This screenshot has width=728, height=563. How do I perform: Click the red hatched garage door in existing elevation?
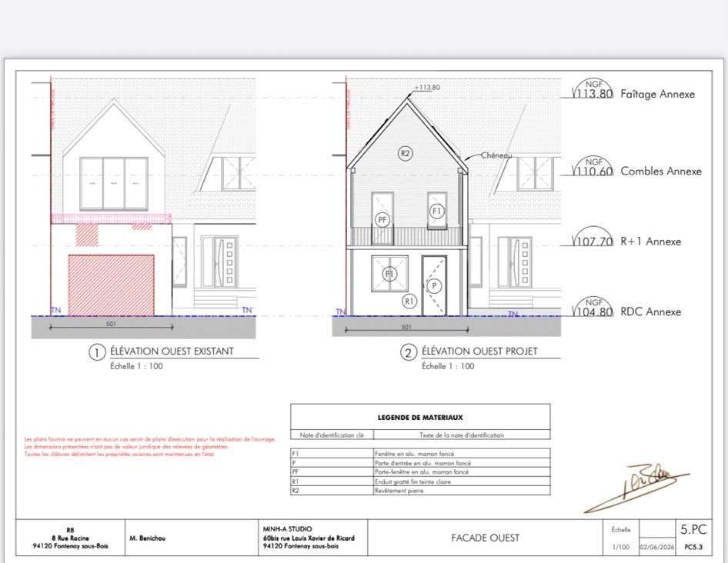point(112,285)
